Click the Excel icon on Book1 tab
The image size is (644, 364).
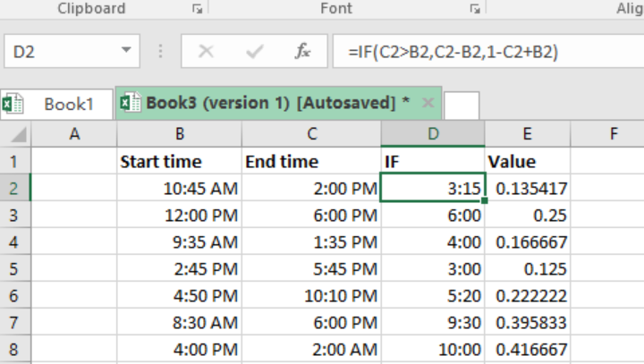tap(13, 104)
